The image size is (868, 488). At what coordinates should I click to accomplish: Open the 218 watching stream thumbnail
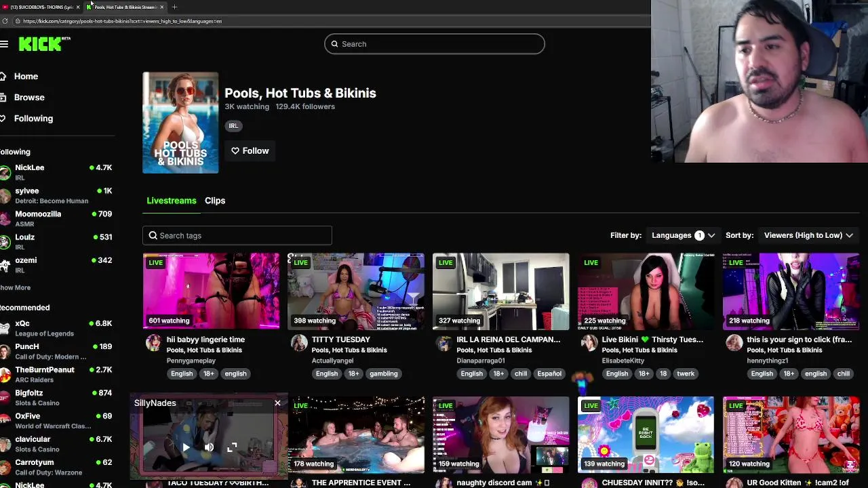pos(791,291)
